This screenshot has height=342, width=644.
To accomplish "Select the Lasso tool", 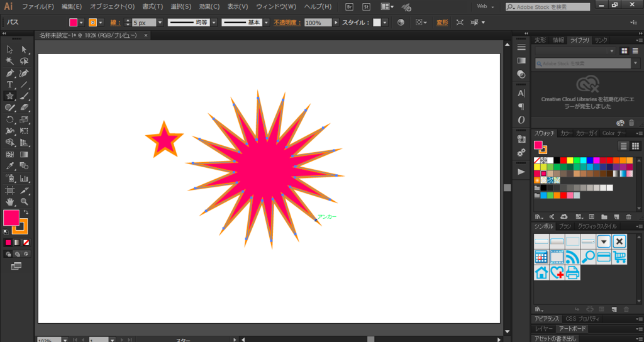I will click(25, 61).
